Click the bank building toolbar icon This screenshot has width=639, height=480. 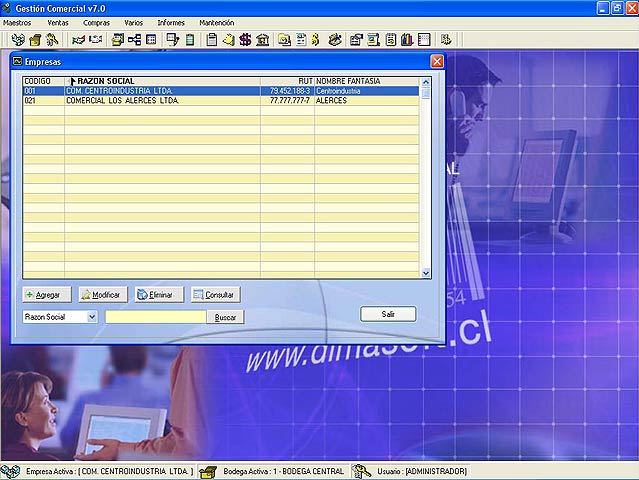pos(262,40)
